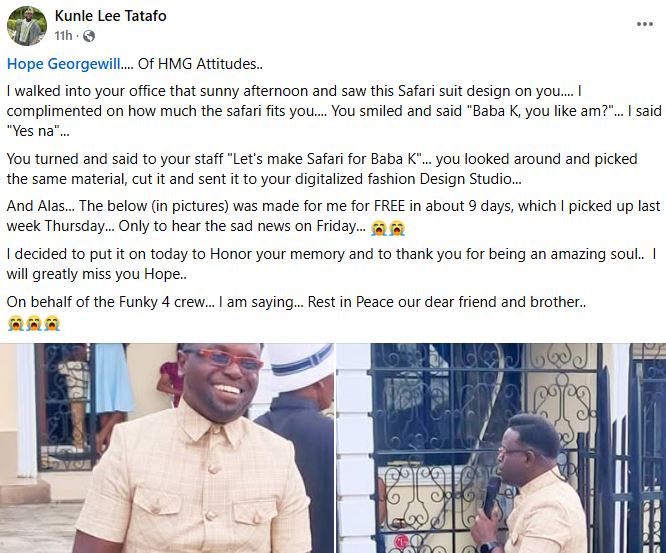Open the right photo of man with microphone
666x553 pixels.
tap(501, 448)
